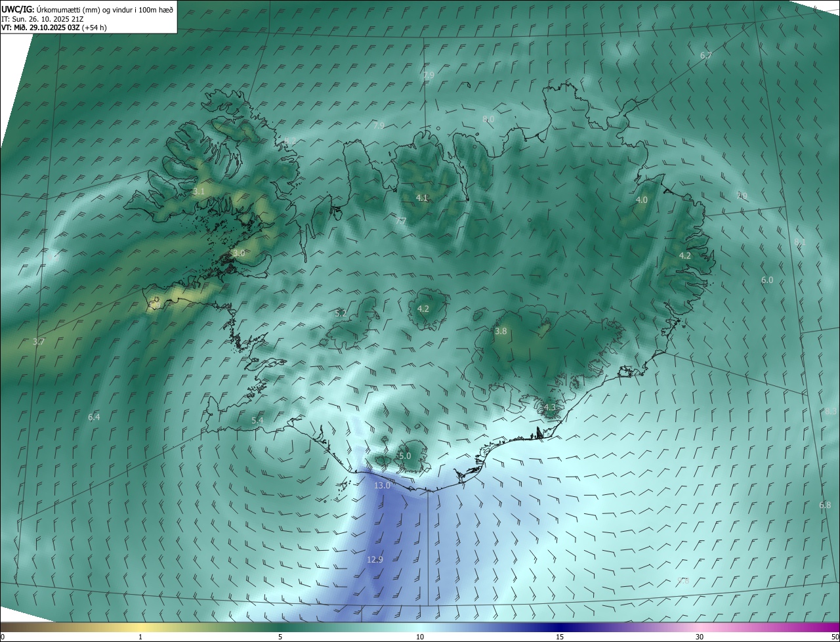Select the 8.1 value off the east coast

pos(800,242)
